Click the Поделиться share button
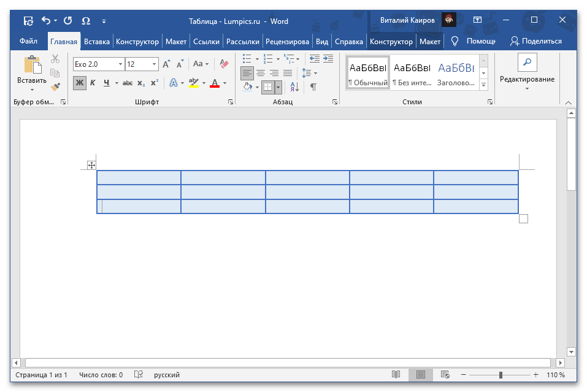587x392 pixels. pyautogui.click(x=536, y=42)
